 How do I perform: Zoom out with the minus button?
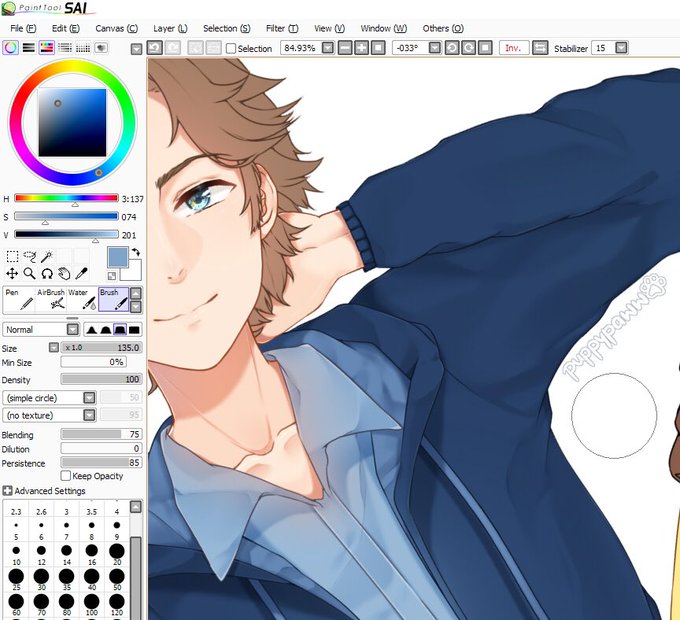click(x=345, y=48)
